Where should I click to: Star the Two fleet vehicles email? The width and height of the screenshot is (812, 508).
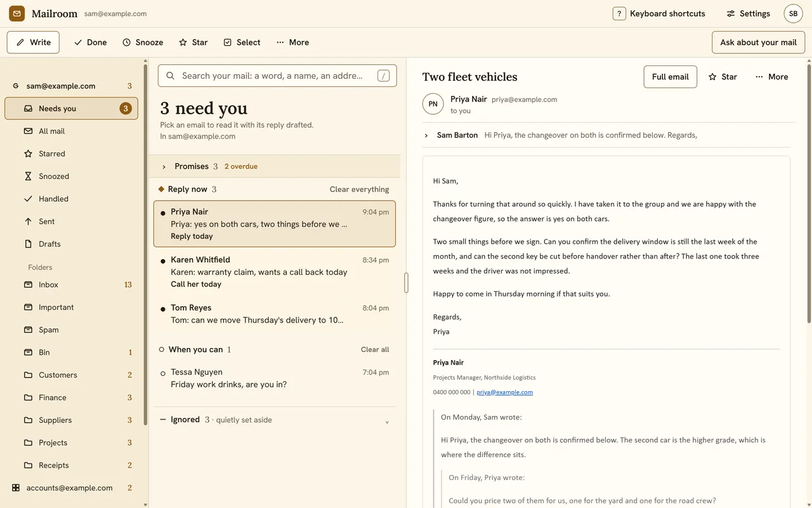coord(723,77)
